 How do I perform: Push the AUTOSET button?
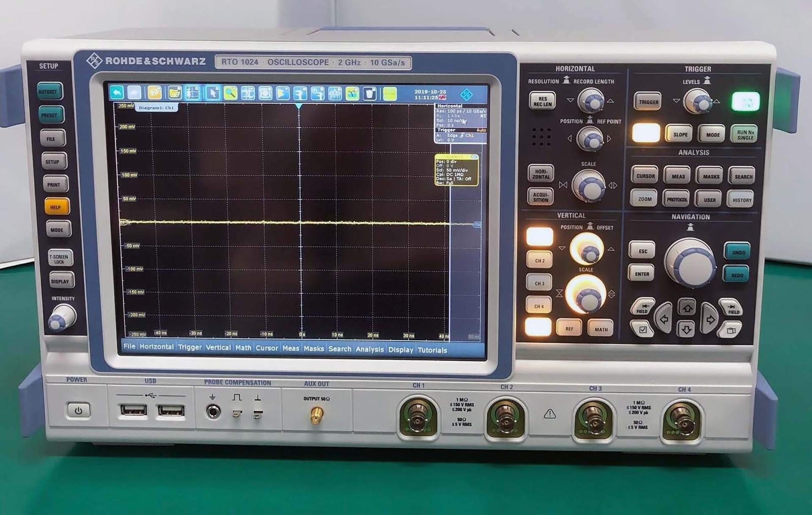pyautogui.click(x=49, y=91)
